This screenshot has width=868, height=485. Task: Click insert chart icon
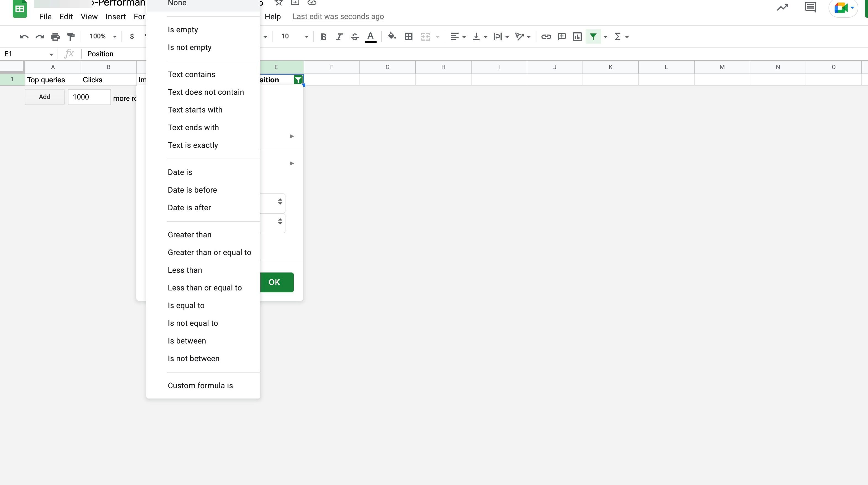pos(577,36)
